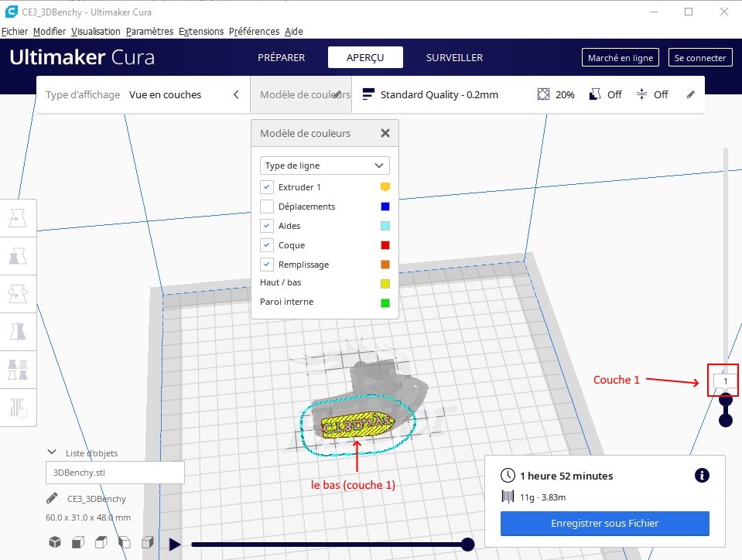
Task: Click the blue Déplacements color swatch
Action: point(385,207)
